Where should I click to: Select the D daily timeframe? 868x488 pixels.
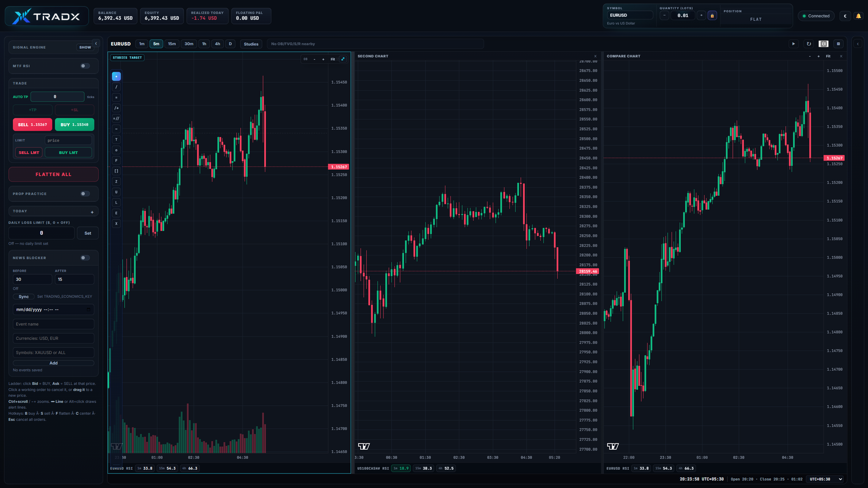pyautogui.click(x=230, y=44)
